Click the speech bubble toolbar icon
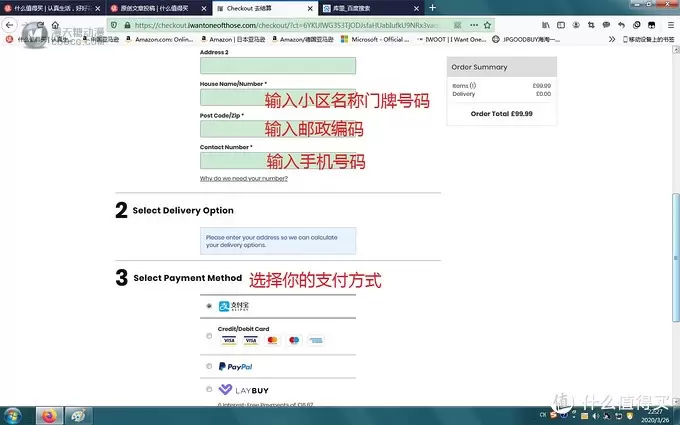Viewport: 680px width, 425px height. [x=606, y=25]
